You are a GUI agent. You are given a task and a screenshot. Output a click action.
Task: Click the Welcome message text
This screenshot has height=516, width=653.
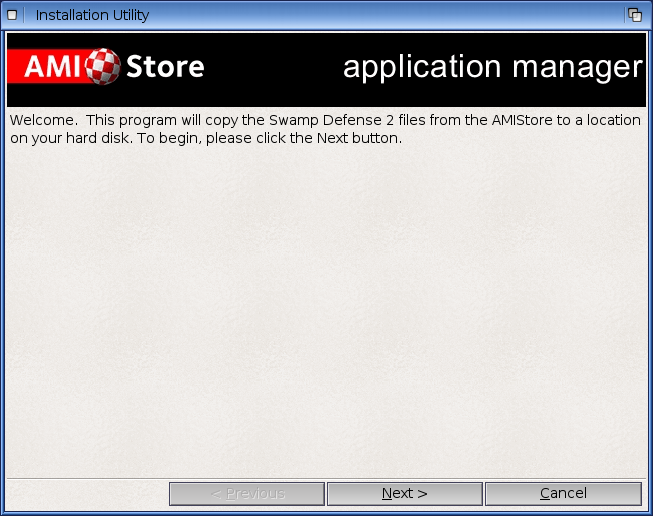[x=325, y=129]
